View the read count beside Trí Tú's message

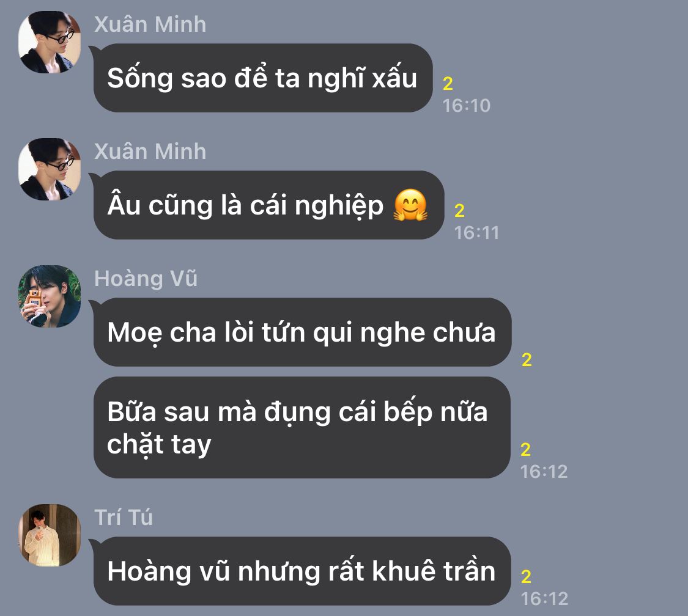[x=526, y=576]
